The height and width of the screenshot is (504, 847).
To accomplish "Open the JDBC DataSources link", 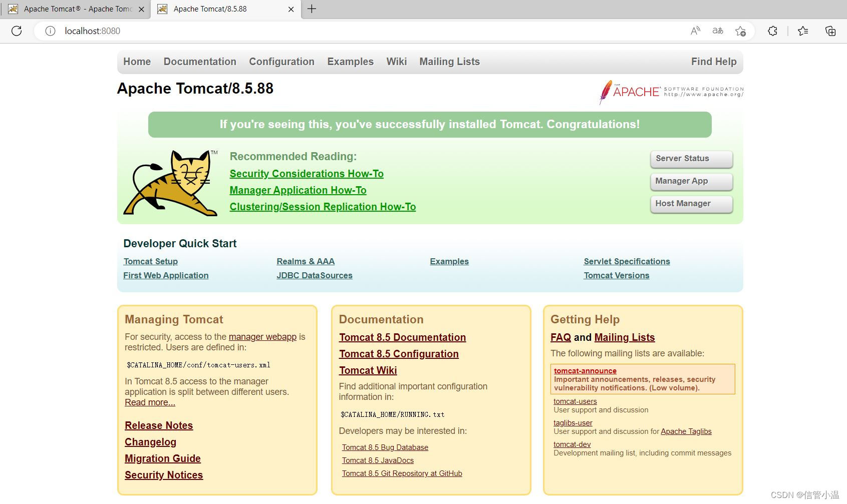I will click(x=315, y=275).
